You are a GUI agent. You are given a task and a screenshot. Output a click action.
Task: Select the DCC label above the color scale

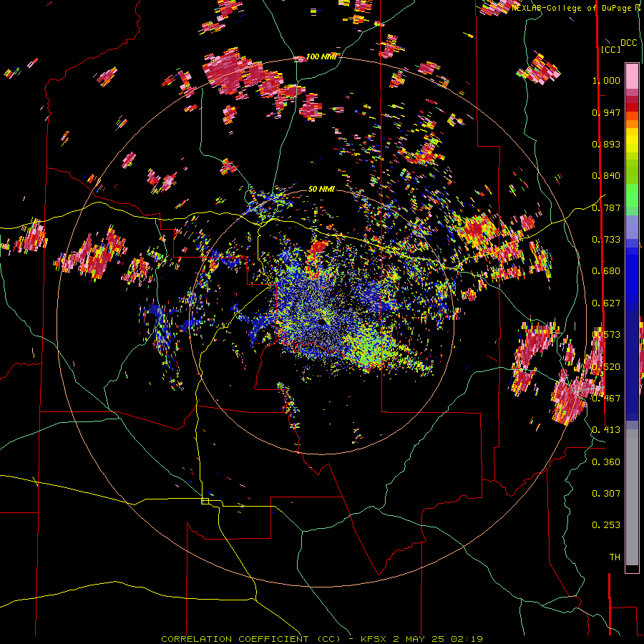click(628, 43)
